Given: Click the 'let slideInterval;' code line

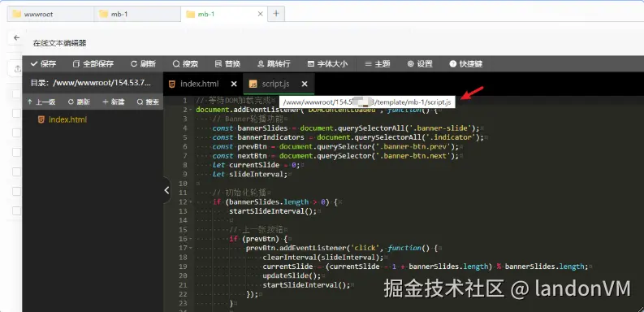Looking at the screenshot, I should [x=249, y=175].
